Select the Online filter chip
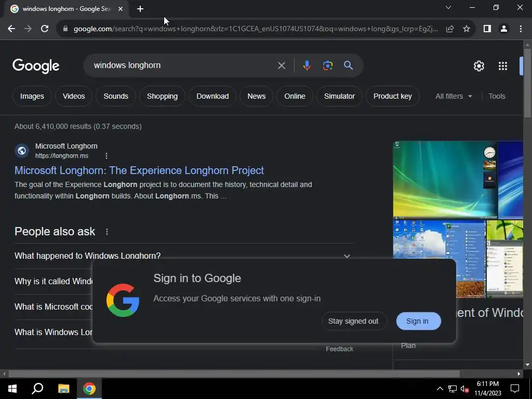Screen dimensions: 532x399 [x=295, y=96]
